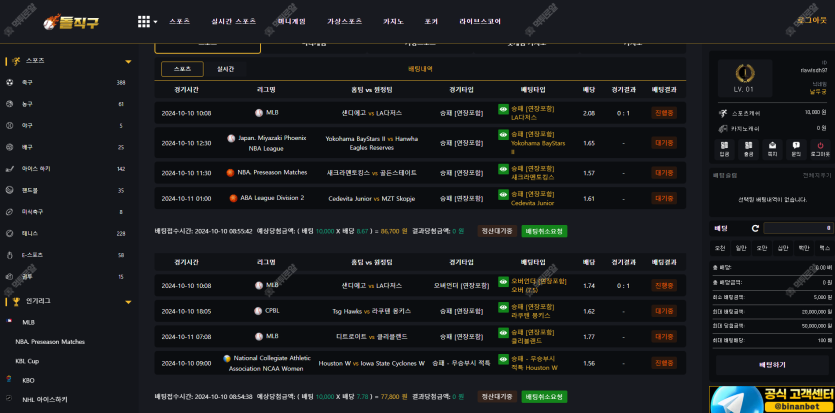Open the grid menu dropdown arrow

point(155,21)
